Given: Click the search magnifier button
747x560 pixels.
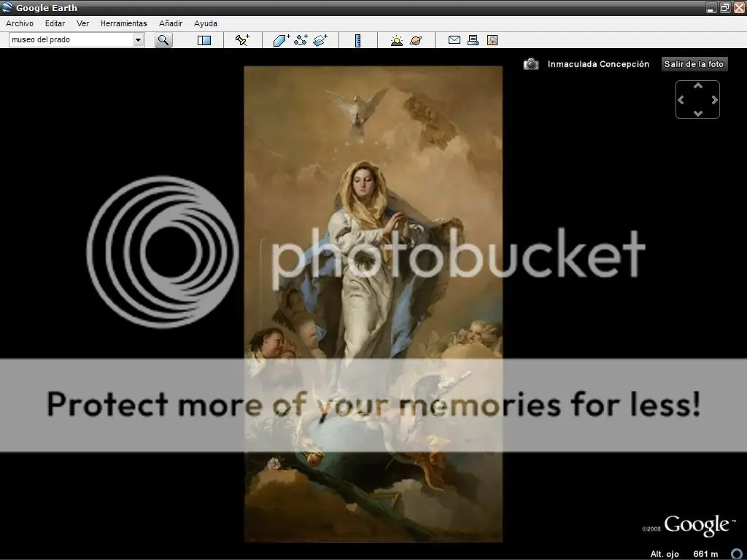Looking at the screenshot, I should (163, 41).
